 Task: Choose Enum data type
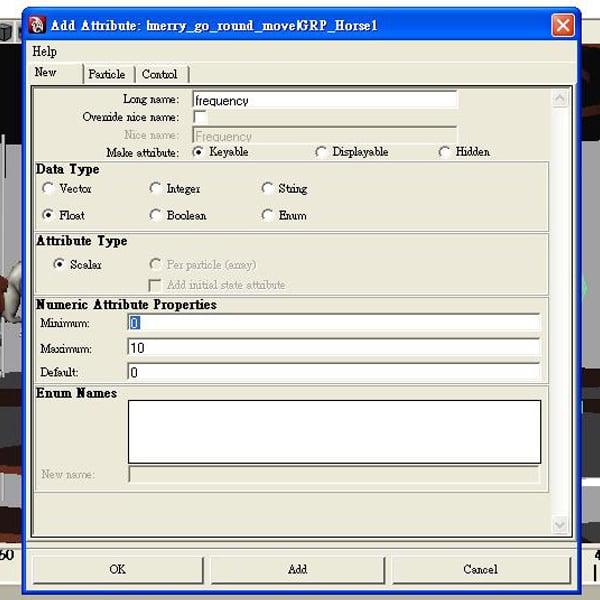267,215
